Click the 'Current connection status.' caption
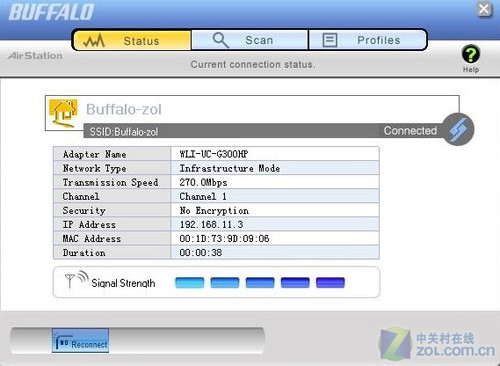 [x=253, y=64]
